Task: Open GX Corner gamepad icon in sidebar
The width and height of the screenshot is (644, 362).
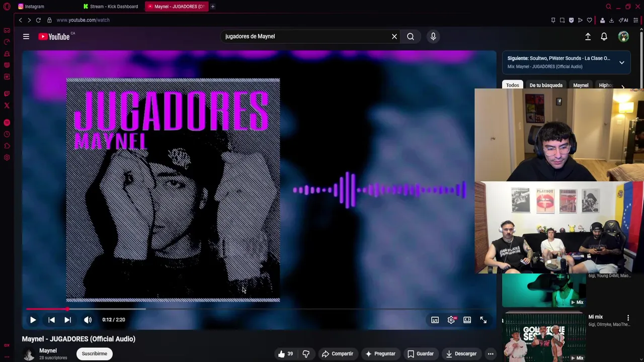Action: 7,31
